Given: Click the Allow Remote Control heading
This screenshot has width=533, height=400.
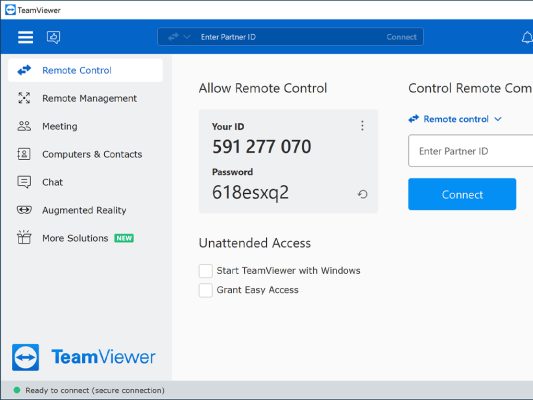Looking at the screenshot, I should (263, 88).
